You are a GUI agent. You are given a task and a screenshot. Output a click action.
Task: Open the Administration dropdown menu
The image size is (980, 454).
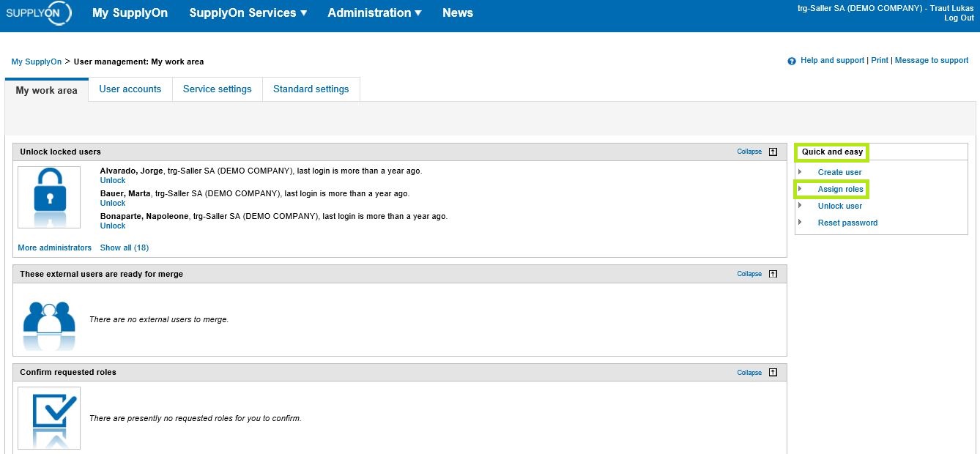pos(374,12)
